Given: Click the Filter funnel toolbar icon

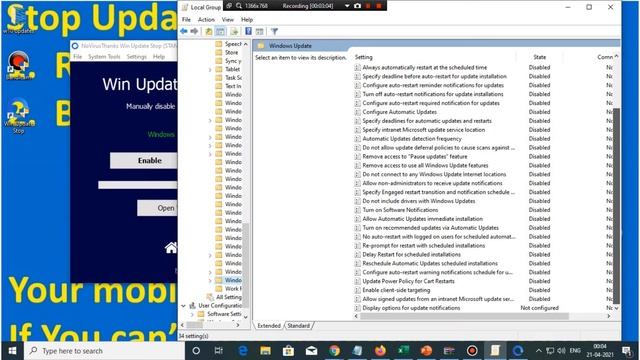Looking at the screenshot, I should click(x=274, y=31).
